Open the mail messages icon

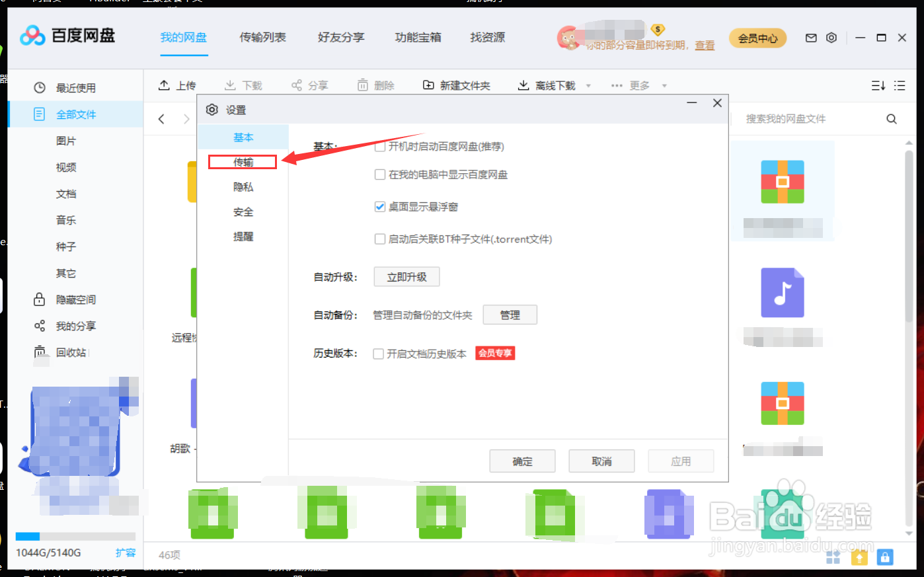[x=811, y=38]
